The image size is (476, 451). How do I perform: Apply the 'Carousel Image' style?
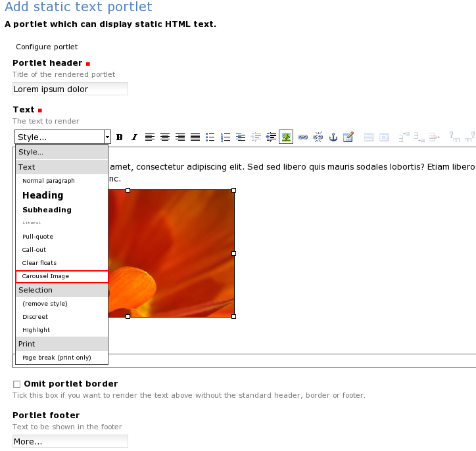point(62,277)
